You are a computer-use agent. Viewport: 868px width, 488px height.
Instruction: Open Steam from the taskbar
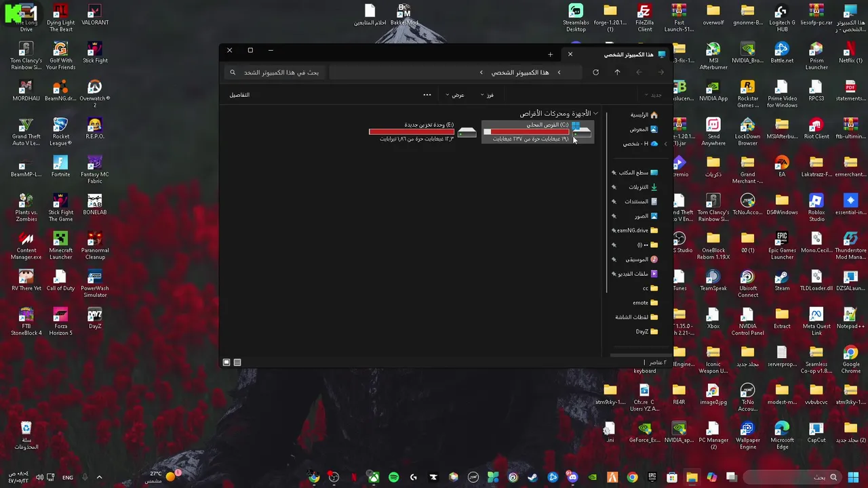point(533,477)
